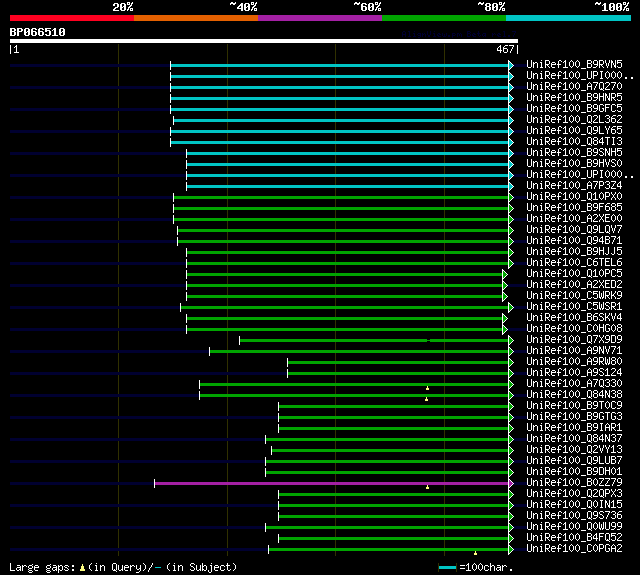Select the UniRef100_Q9S736 hit label
This screenshot has width=640, height=575.
[574, 516]
